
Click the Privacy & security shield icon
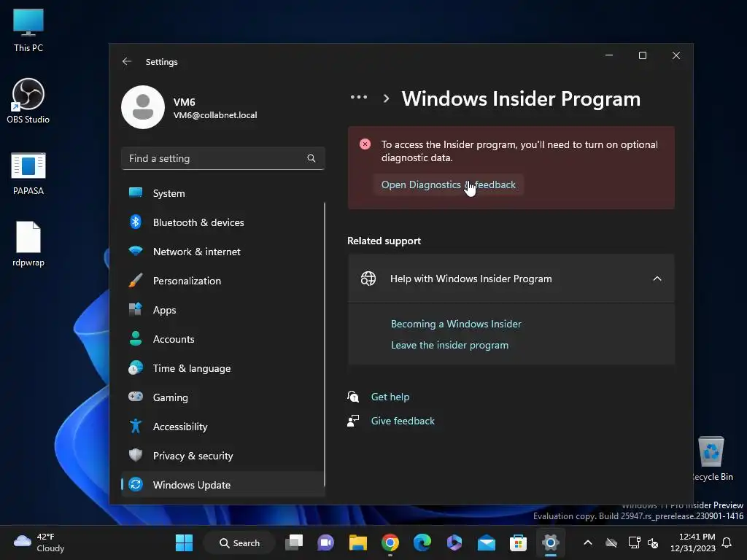pyautogui.click(x=136, y=455)
